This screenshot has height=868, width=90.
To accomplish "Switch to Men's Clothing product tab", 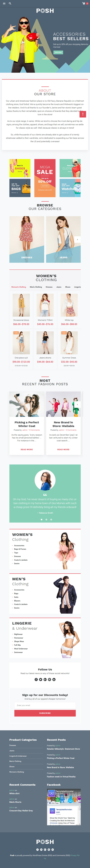I will pyautogui.click(x=36, y=287).
